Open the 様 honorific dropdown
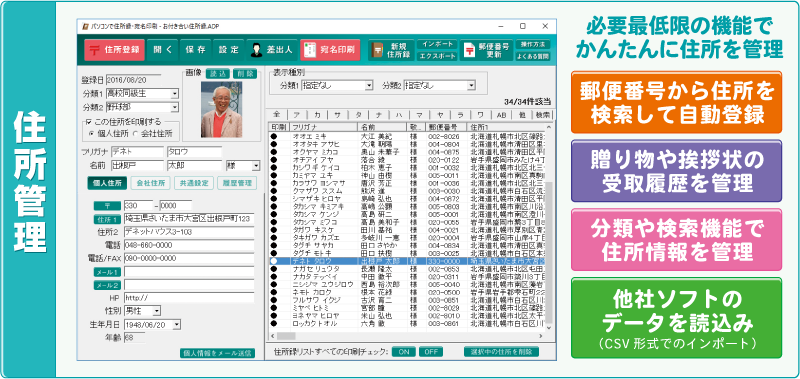800x379 pixels. [x=256, y=166]
